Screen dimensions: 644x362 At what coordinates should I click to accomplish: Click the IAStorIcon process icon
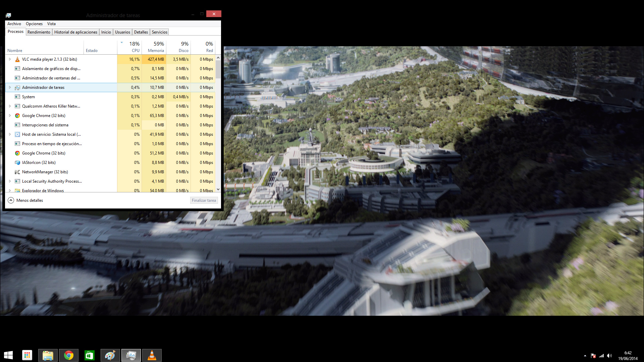17,163
